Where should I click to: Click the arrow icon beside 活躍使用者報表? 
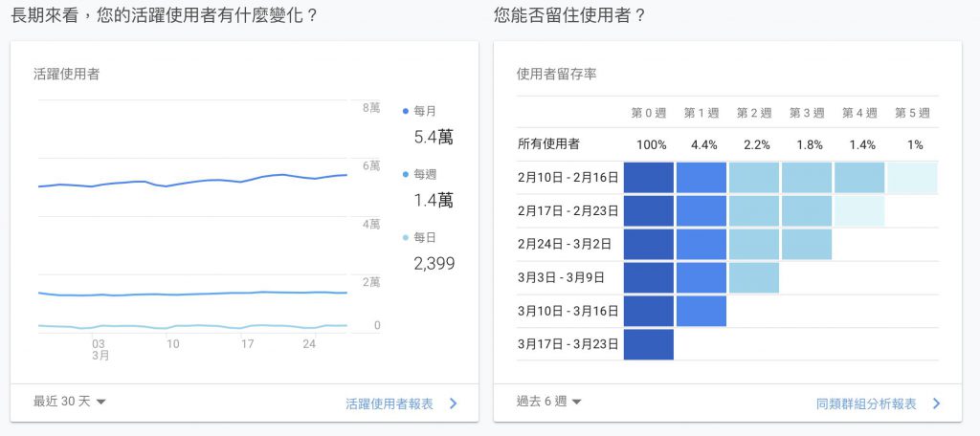coord(453,403)
